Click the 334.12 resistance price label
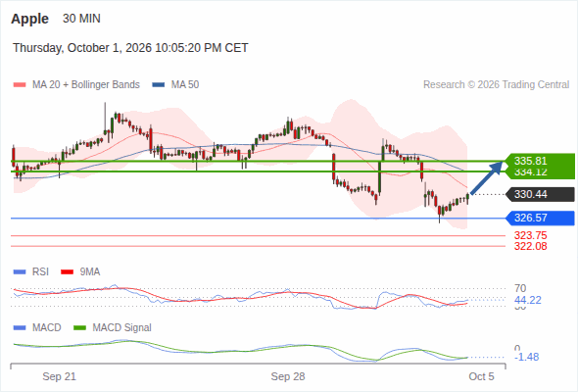This screenshot has height=392, width=578. [x=530, y=172]
